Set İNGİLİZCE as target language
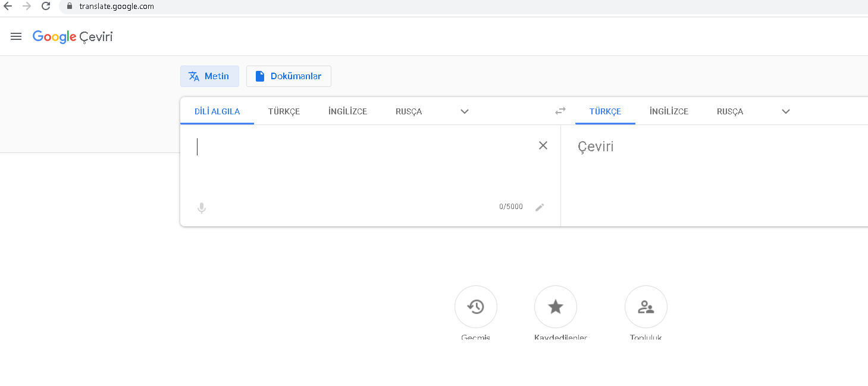 [x=669, y=111]
